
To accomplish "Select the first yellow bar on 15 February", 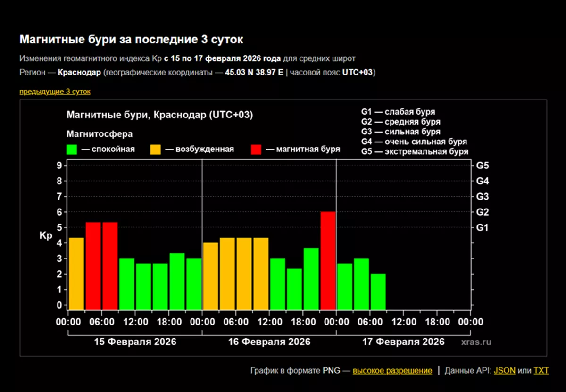I will pyautogui.click(x=76, y=273).
